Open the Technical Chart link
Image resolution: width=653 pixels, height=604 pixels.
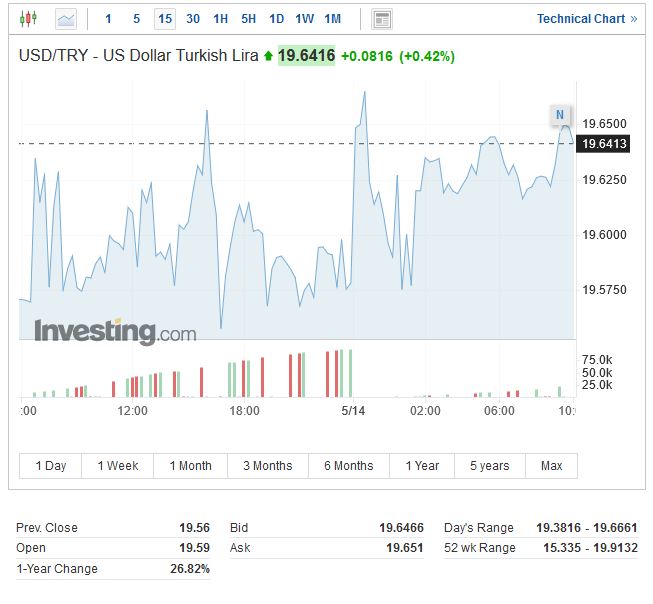click(586, 19)
